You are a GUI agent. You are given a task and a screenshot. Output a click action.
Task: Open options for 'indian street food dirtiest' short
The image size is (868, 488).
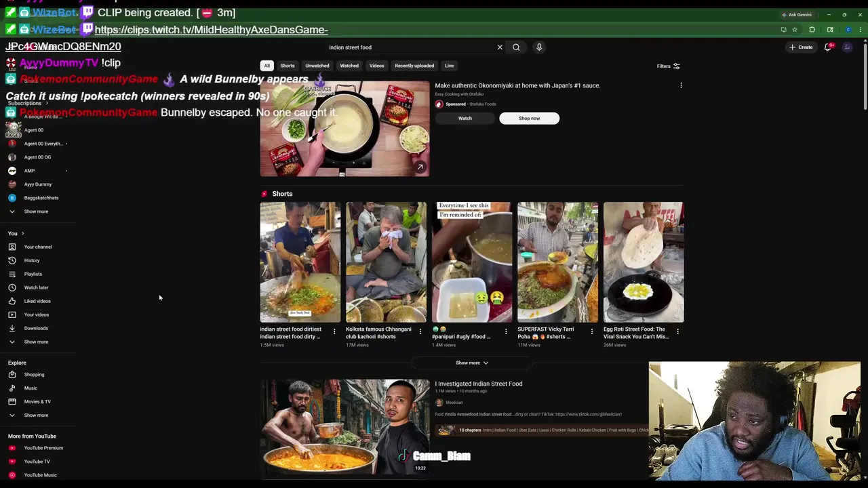tap(334, 331)
